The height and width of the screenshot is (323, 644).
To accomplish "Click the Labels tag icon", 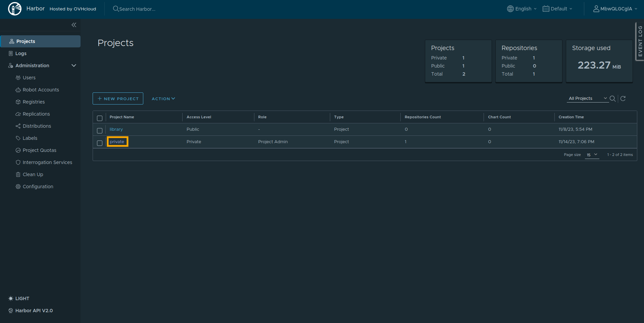I will pyautogui.click(x=18, y=138).
